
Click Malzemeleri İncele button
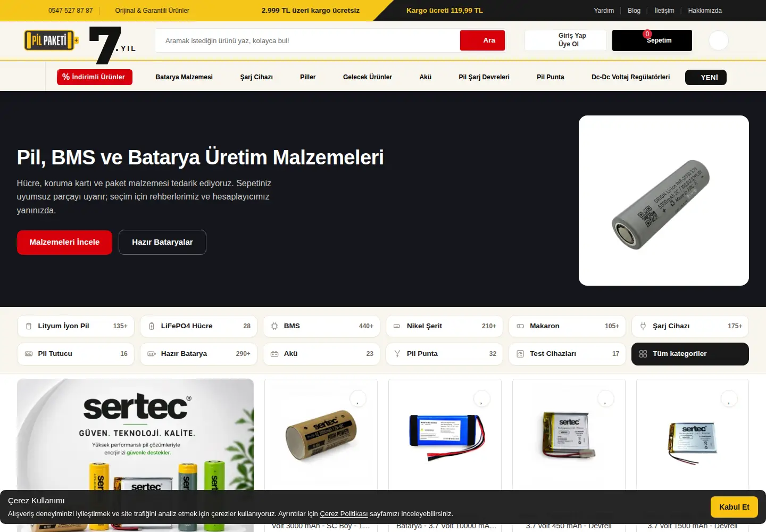[64, 242]
